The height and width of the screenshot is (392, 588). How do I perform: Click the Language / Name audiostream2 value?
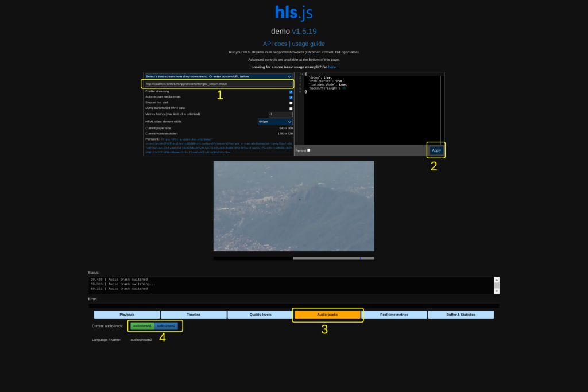click(x=141, y=340)
